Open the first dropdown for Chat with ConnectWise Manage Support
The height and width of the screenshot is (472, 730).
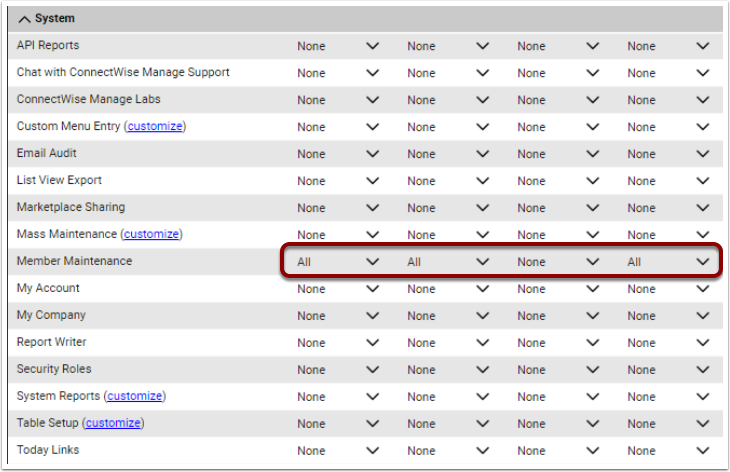(338, 73)
